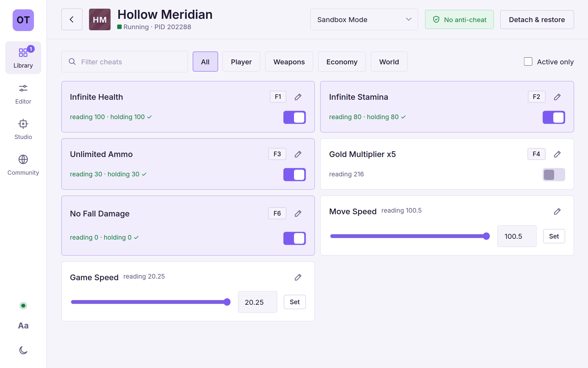The width and height of the screenshot is (588, 368).
Task: Click the Game Speed value field 20.25
Action: pyautogui.click(x=258, y=302)
